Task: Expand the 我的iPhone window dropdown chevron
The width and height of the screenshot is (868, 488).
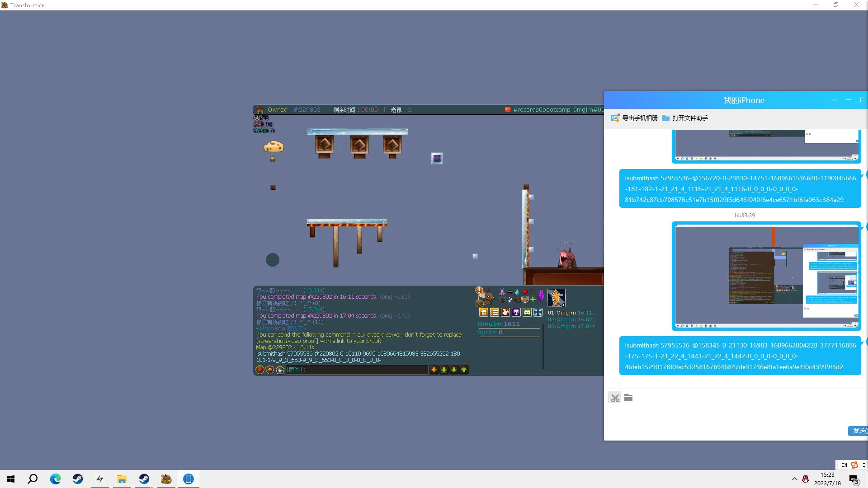Action: point(834,100)
